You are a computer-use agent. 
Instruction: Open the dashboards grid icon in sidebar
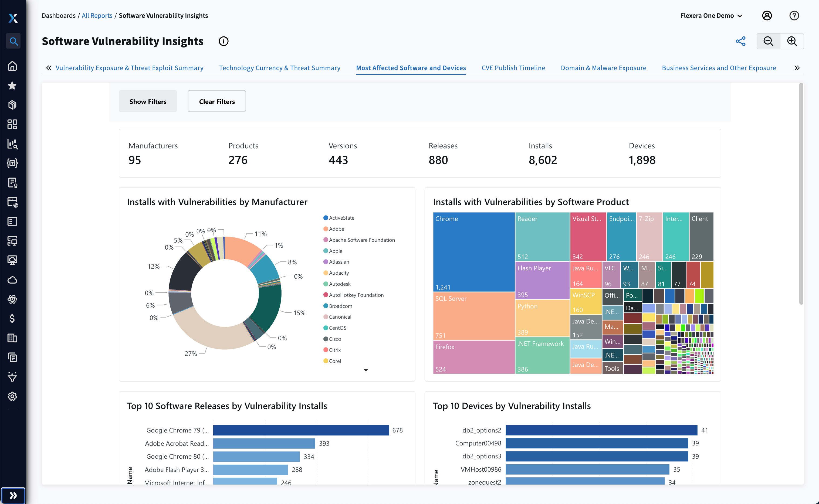click(x=12, y=124)
